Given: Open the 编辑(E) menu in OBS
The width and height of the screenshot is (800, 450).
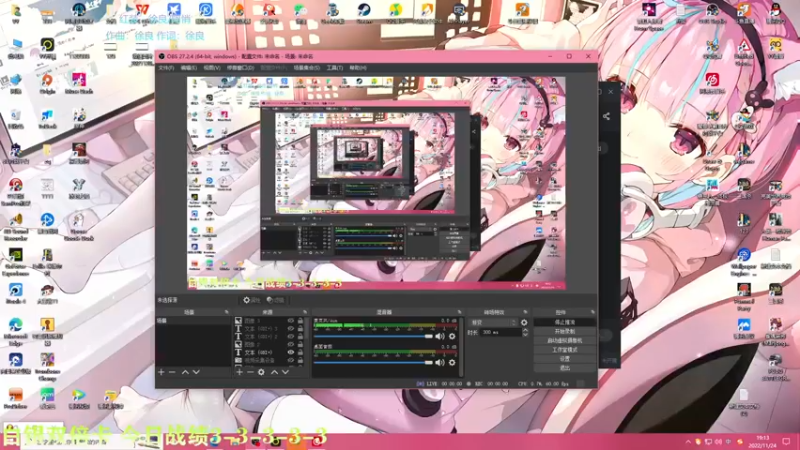Looking at the screenshot, I should pyautogui.click(x=188, y=68).
